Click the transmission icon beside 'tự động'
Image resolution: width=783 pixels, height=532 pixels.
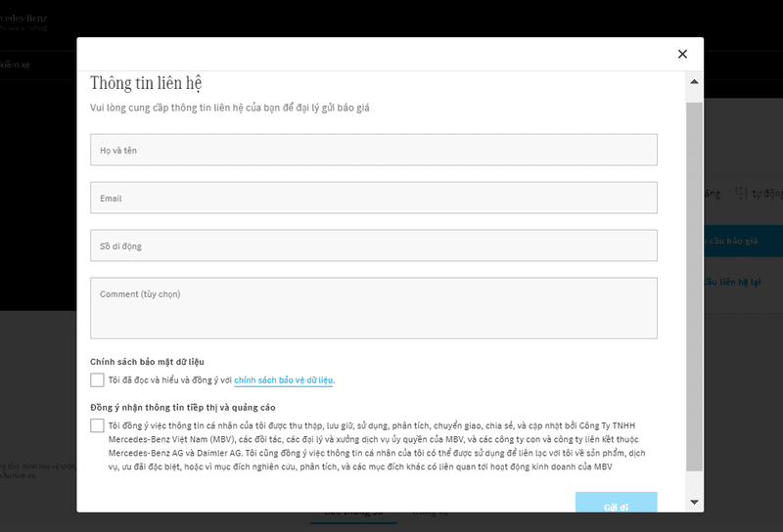[x=741, y=194]
